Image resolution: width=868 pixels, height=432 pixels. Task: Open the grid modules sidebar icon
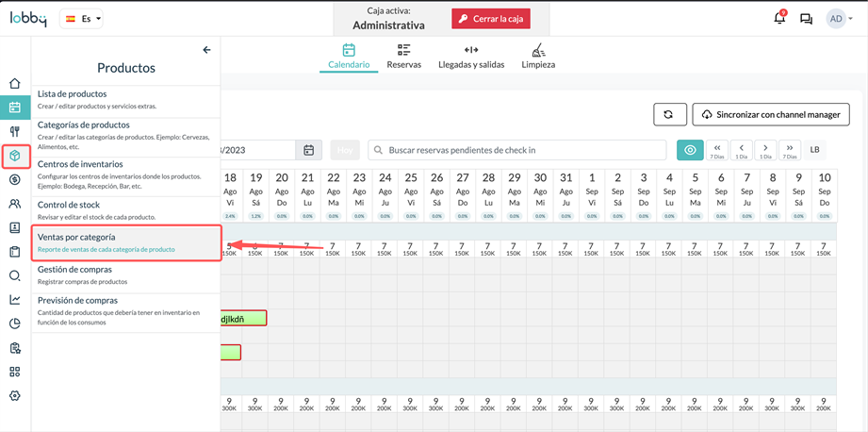click(x=15, y=372)
